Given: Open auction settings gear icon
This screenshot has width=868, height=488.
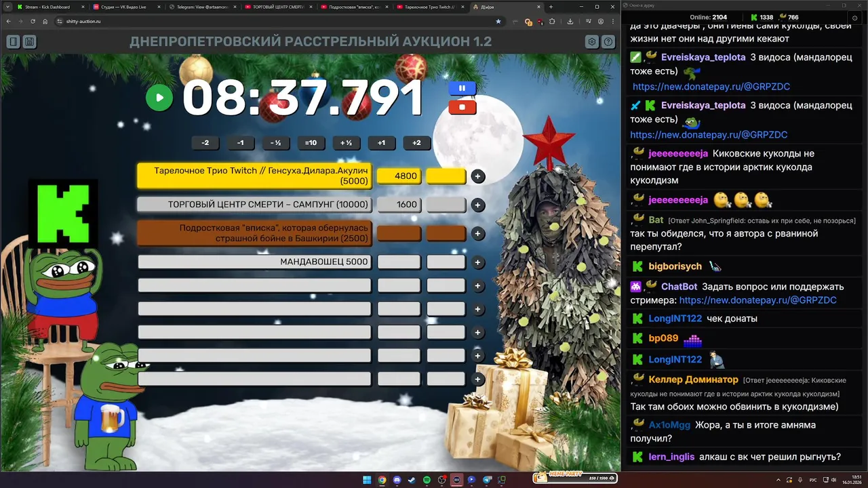Looking at the screenshot, I should [592, 42].
